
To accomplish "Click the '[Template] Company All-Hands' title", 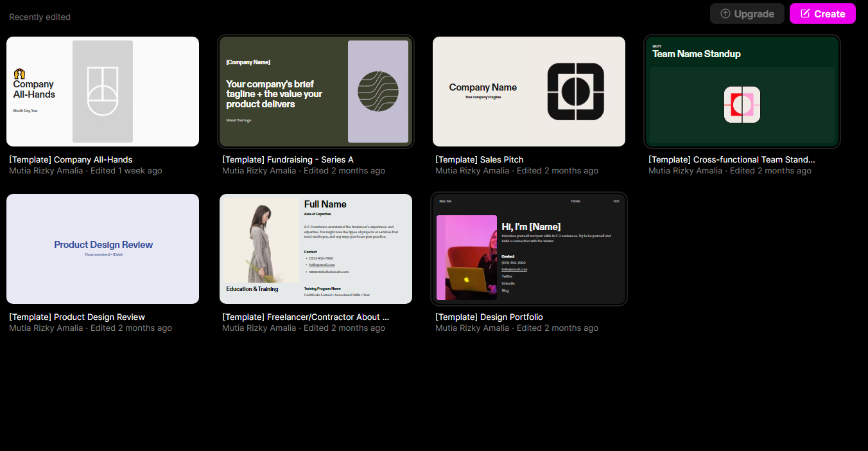I will click(x=71, y=159).
